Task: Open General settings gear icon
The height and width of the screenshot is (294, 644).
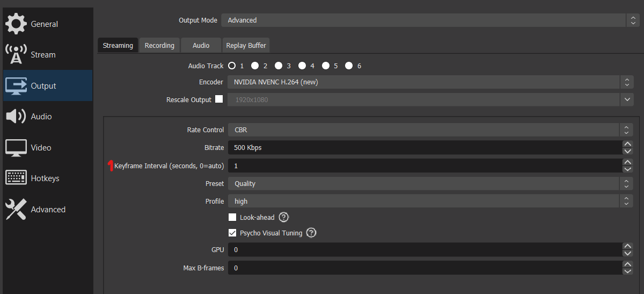Action: coord(16,24)
